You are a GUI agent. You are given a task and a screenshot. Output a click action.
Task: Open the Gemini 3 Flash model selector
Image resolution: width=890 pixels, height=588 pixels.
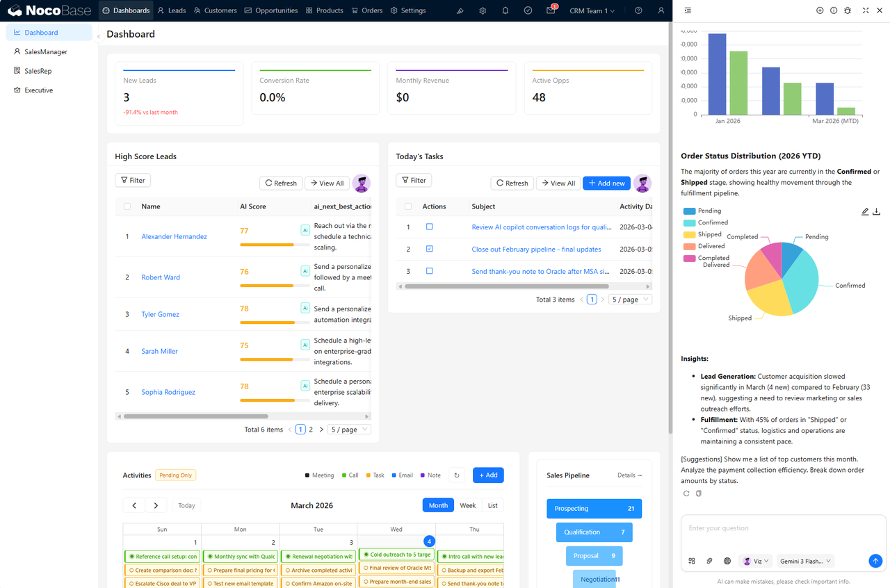coord(805,561)
